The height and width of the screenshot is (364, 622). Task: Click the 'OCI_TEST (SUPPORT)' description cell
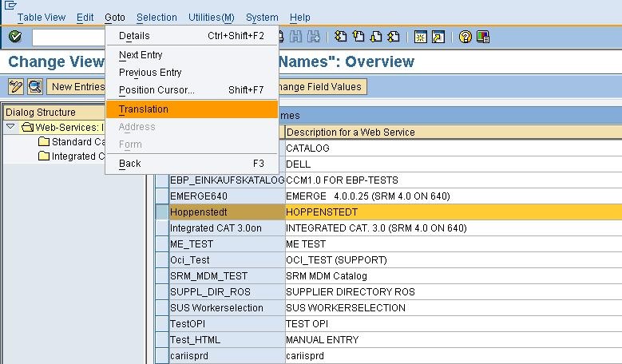tap(454, 259)
